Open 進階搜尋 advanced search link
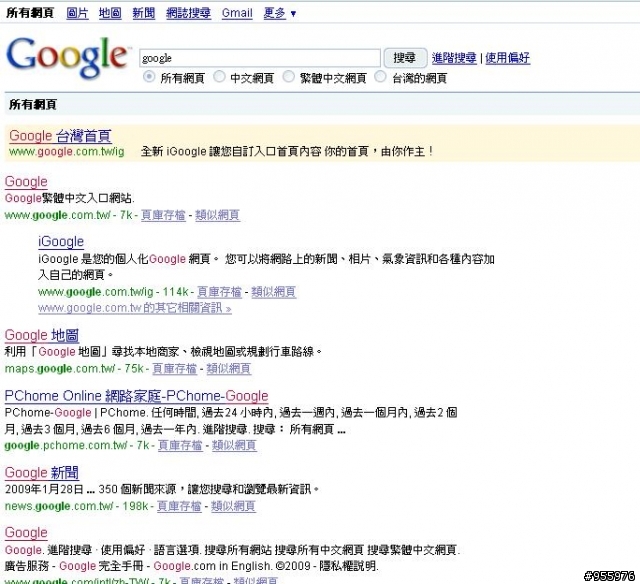 coord(454,58)
